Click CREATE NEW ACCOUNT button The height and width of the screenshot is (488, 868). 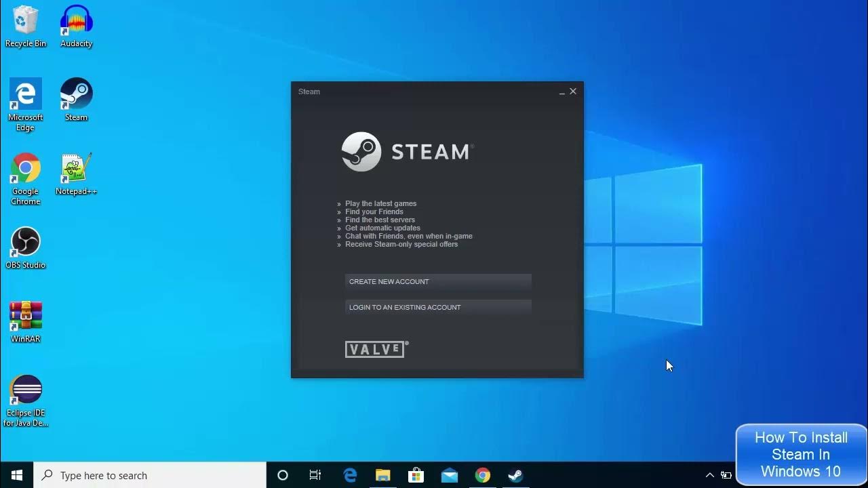pos(438,281)
